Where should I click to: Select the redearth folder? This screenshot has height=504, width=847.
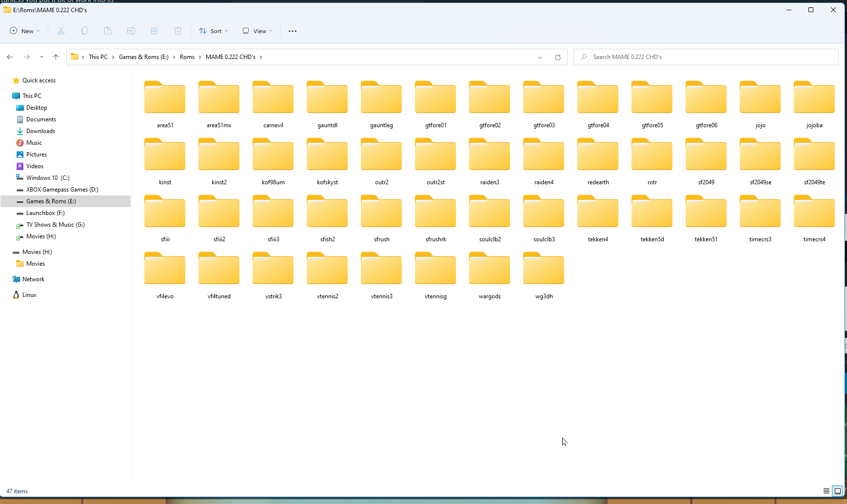pos(598,162)
